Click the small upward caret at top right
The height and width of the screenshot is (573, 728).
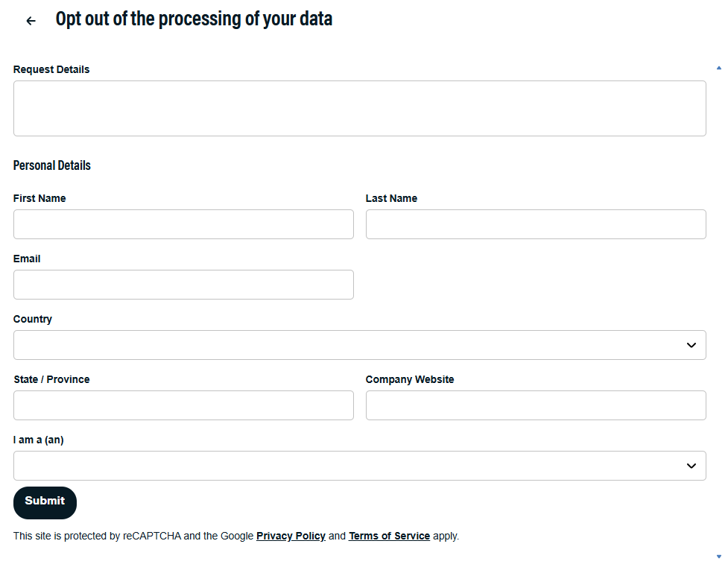pyautogui.click(x=718, y=67)
